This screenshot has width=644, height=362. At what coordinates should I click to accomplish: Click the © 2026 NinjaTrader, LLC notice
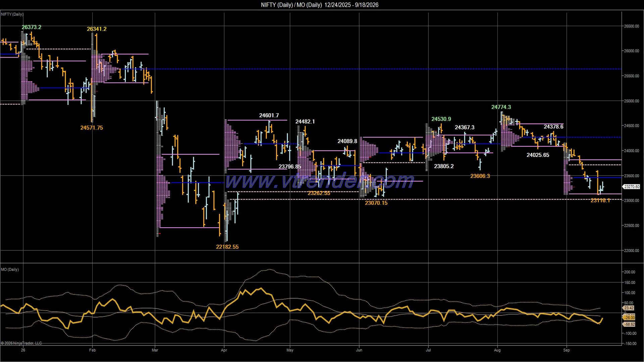pos(21,343)
